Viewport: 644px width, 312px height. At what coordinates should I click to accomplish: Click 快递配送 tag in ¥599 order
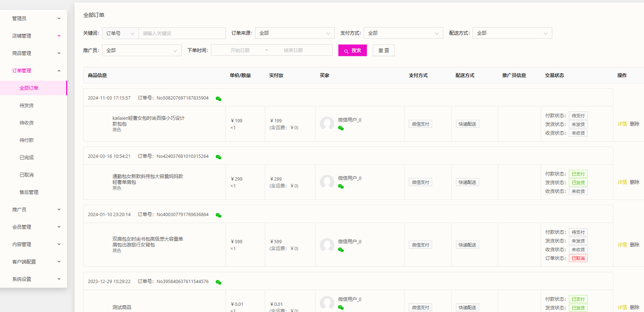pos(467,245)
